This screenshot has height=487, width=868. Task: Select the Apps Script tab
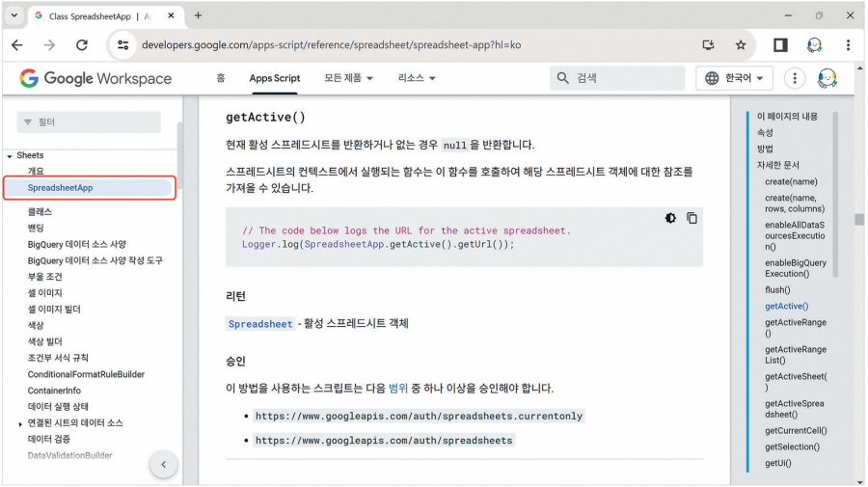[x=275, y=78]
